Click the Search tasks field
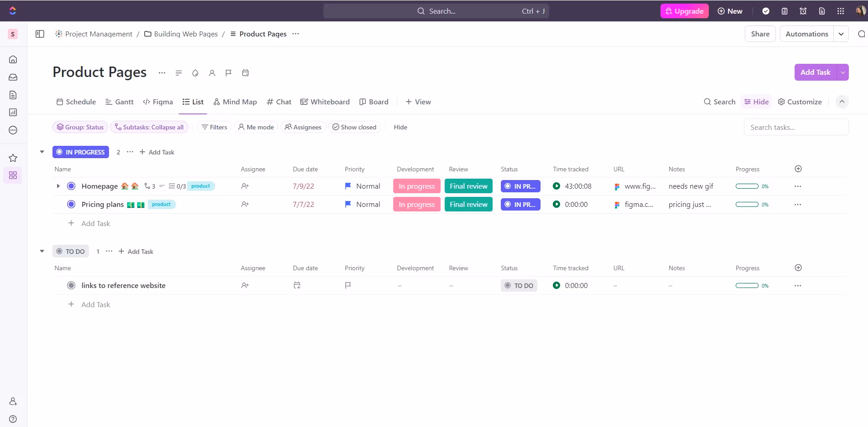Screen dimensions: 868x427 pos(796,127)
